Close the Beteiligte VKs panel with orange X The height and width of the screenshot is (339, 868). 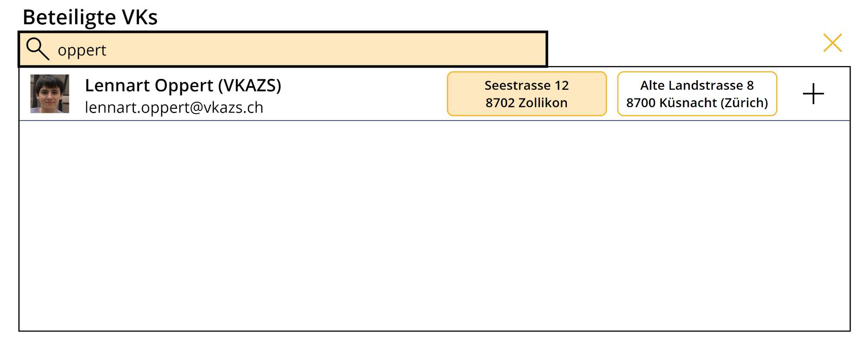[x=832, y=43]
